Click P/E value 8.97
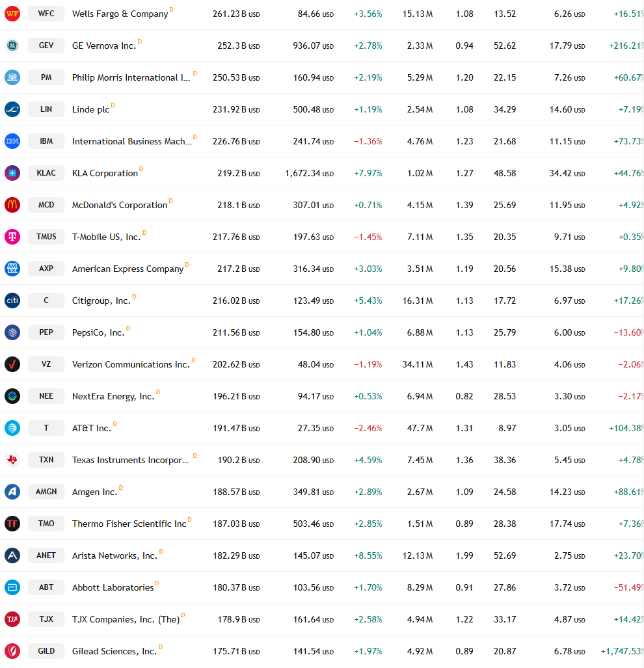Viewport: 644px width, 668px height. click(507, 428)
